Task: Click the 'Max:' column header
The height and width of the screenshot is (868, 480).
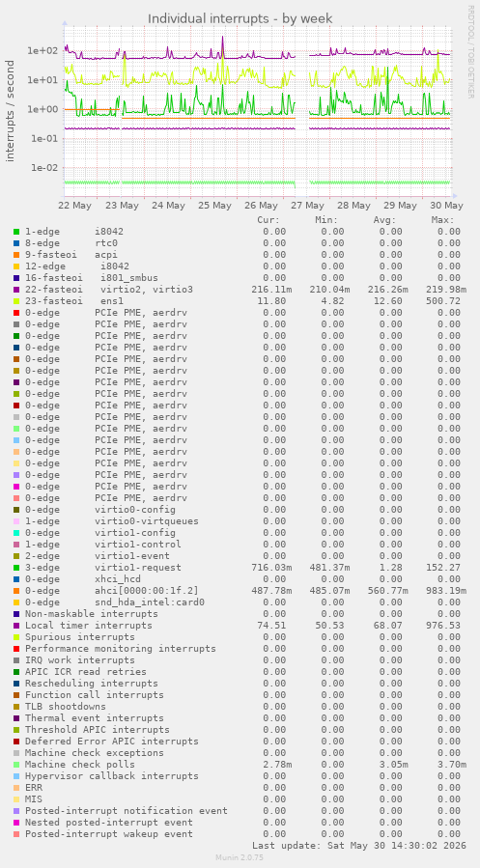Action: pyautogui.click(x=443, y=220)
